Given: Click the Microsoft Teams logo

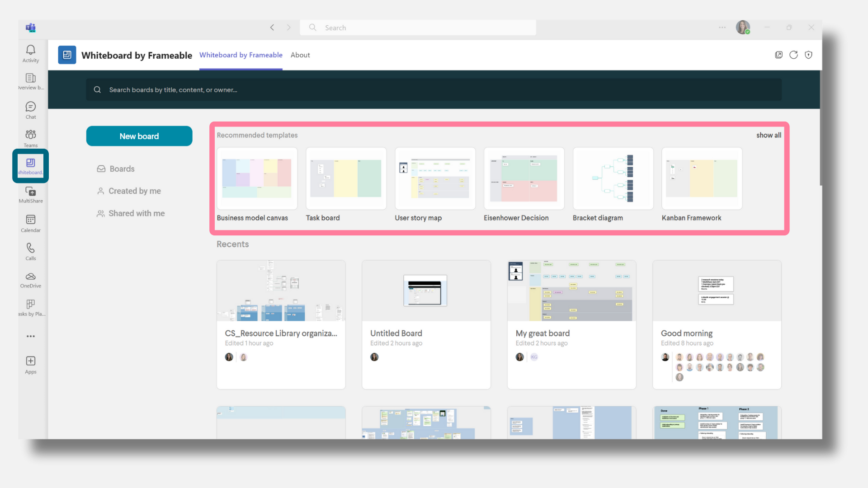Looking at the screenshot, I should pos(31,28).
